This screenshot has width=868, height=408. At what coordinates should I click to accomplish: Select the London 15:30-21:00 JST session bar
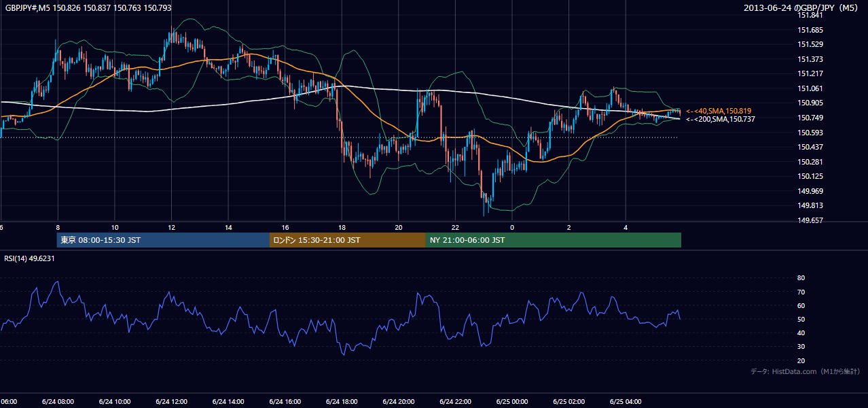click(x=348, y=240)
